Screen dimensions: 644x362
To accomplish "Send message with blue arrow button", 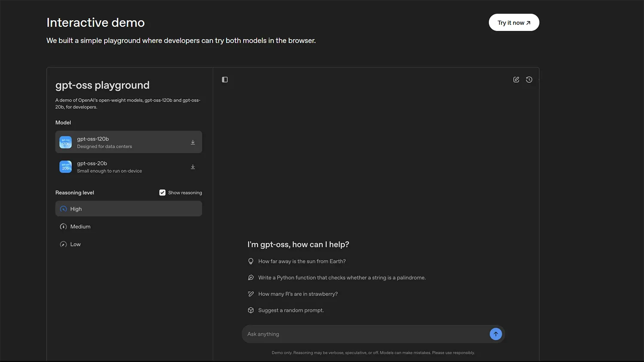I will point(496,334).
